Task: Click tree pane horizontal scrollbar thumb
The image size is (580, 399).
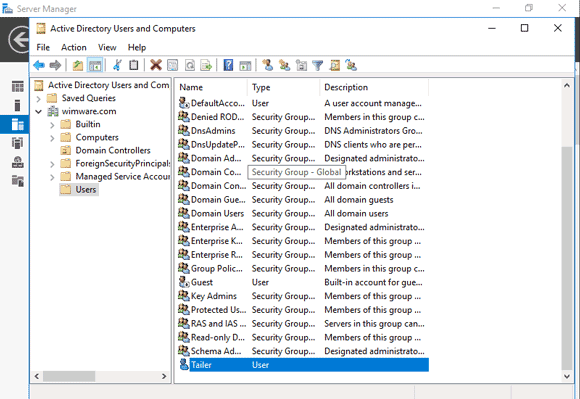Action: (69, 376)
